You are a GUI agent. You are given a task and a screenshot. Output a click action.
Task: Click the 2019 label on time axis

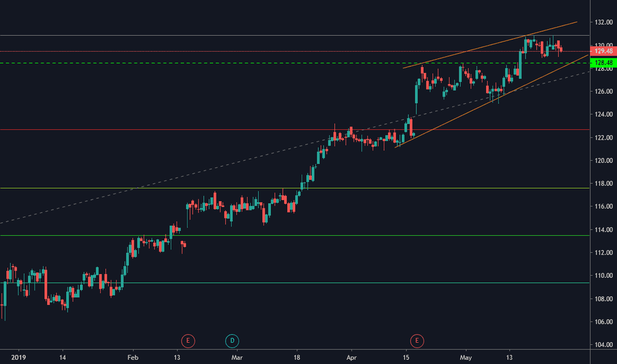point(19,357)
